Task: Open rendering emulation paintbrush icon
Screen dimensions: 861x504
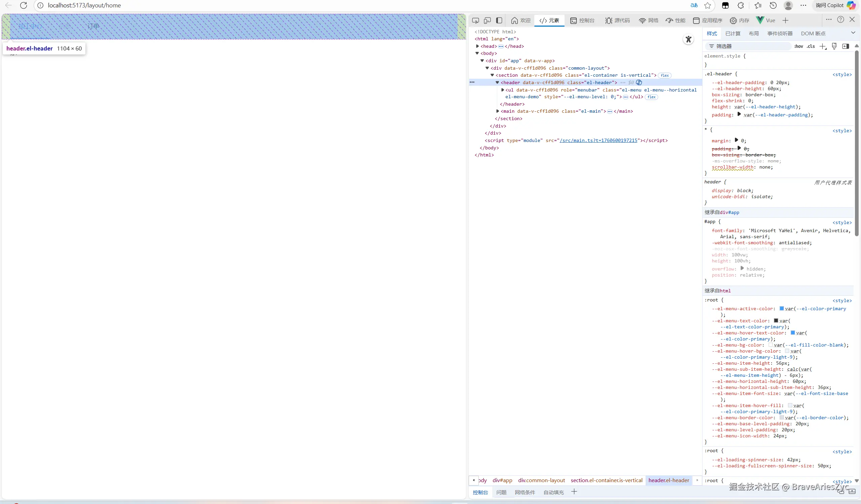Action: (834, 46)
